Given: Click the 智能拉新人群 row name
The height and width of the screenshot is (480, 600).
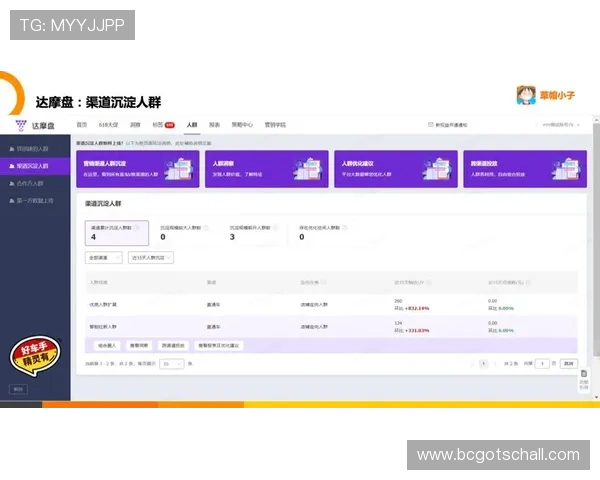Looking at the screenshot, I should 103,327.
